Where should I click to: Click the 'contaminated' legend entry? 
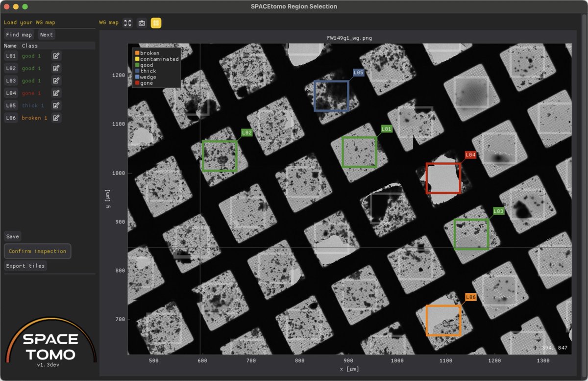(x=156, y=59)
